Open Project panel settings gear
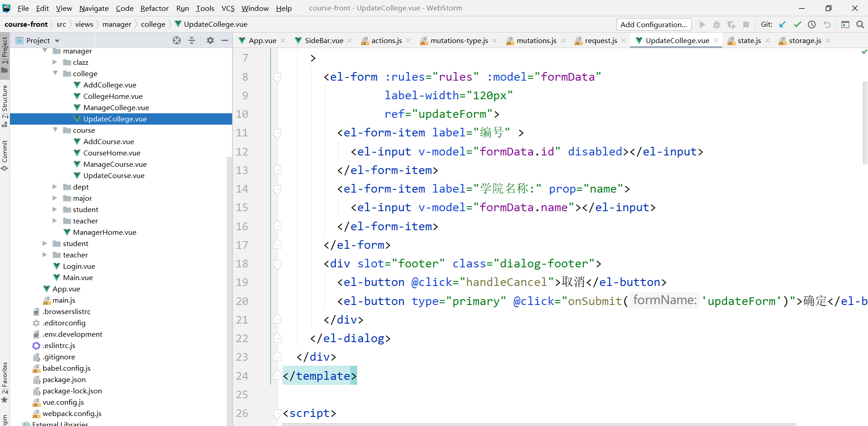Viewport: 868px width, 426px height. coord(210,40)
